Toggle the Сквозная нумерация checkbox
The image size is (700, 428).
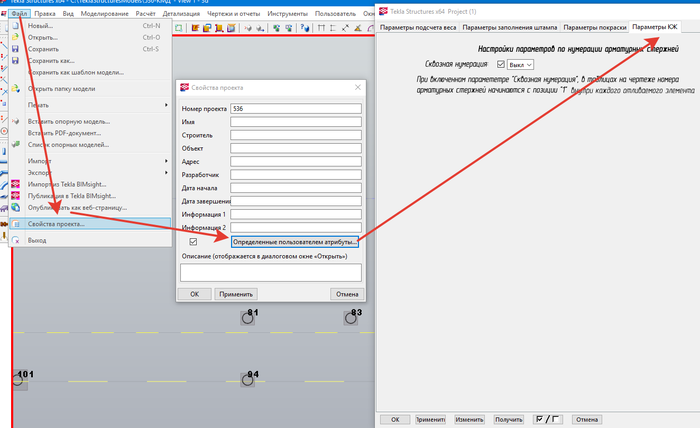coord(501,64)
